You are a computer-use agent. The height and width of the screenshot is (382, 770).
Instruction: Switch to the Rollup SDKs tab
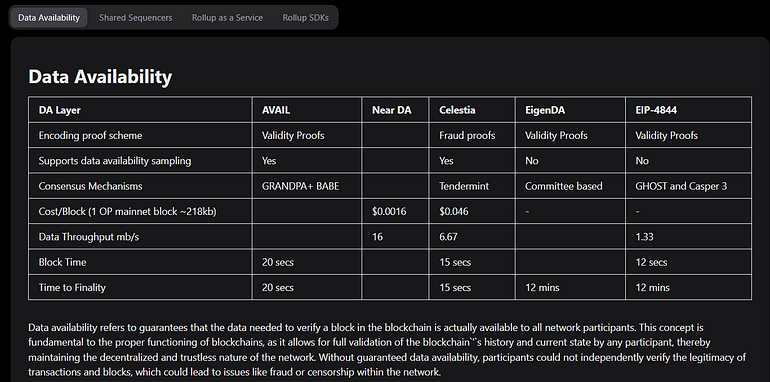pyautogui.click(x=305, y=18)
